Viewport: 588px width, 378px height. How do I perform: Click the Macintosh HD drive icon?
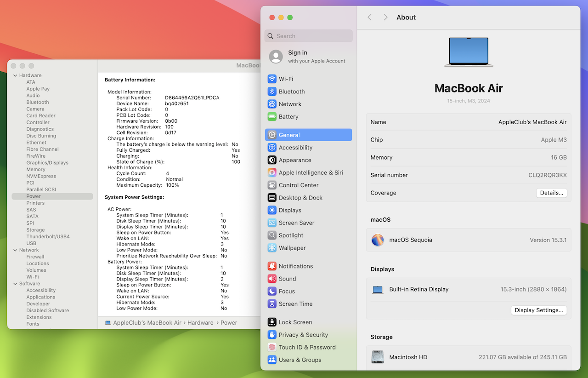378,357
